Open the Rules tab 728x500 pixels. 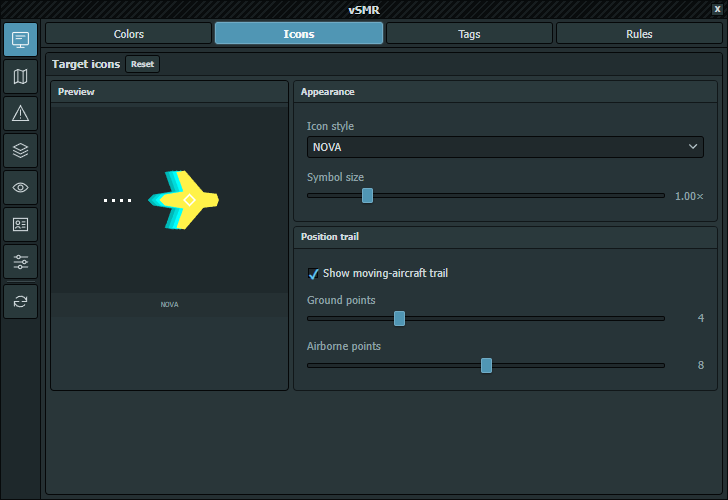coord(639,34)
